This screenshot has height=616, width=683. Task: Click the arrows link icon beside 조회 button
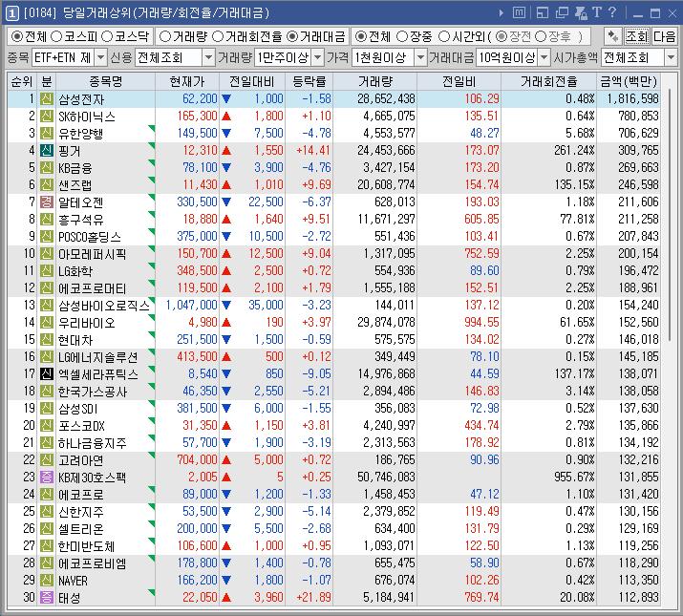613,36
